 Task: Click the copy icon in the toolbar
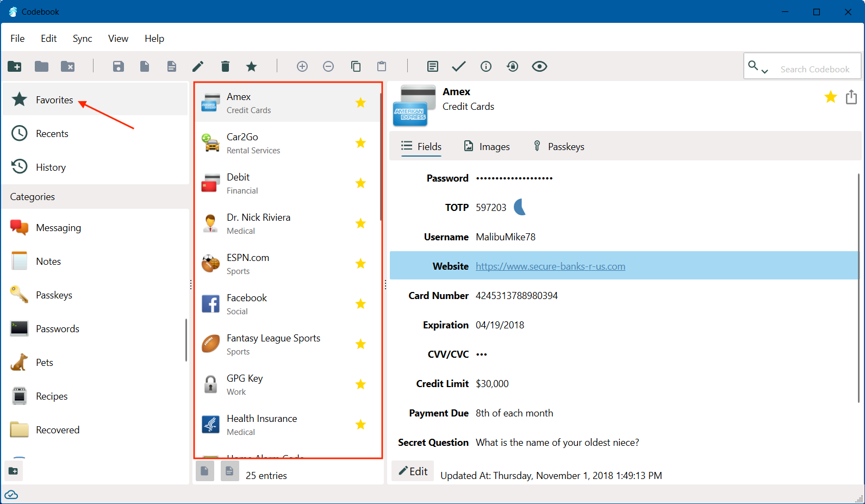(356, 66)
